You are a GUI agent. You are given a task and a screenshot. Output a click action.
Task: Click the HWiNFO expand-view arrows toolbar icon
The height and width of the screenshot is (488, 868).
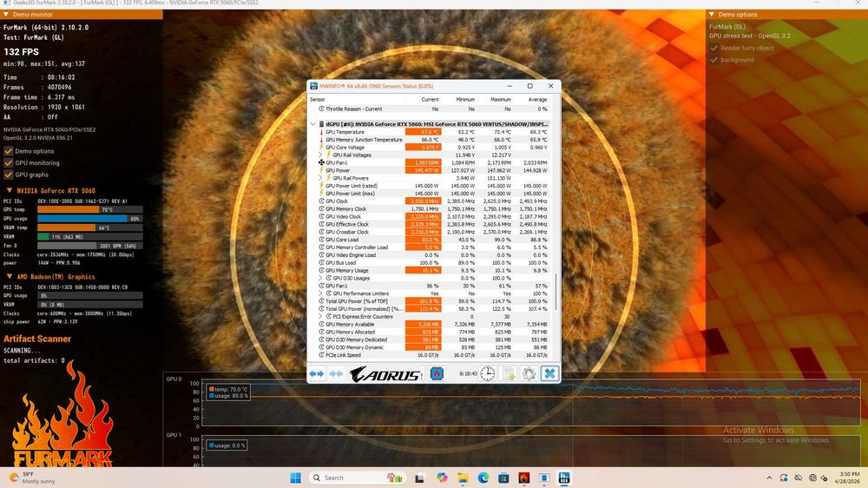click(x=317, y=374)
